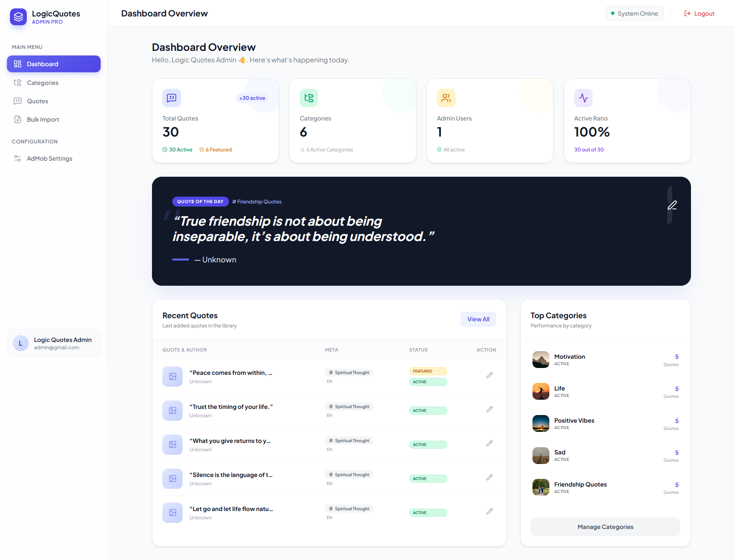735x560 pixels.
Task: Click the System Online status indicator
Action: pyautogui.click(x=634, y=13)
